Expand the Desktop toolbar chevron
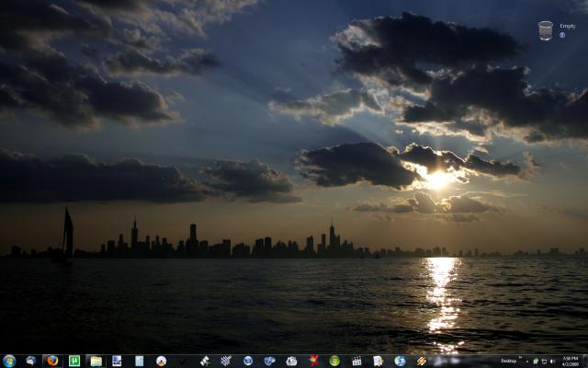588x368 pixels. click(x=521, y=358)
